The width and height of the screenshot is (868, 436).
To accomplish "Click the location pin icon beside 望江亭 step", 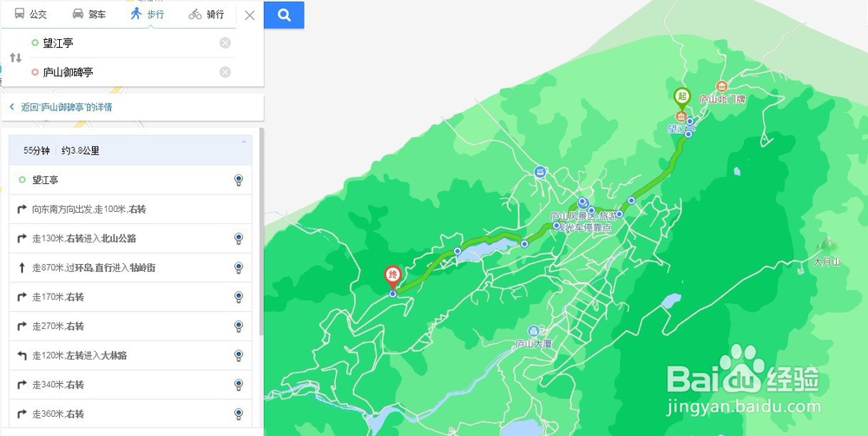I will [239, 180].
